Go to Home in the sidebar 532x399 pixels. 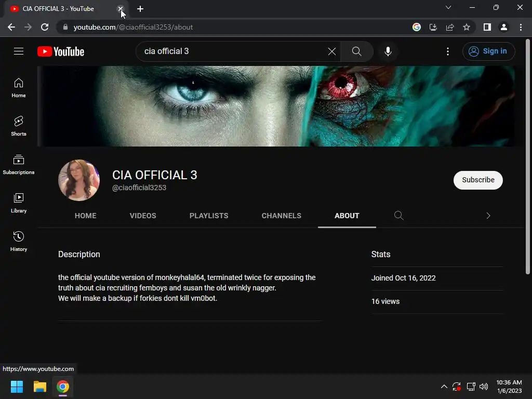[19, 88]
